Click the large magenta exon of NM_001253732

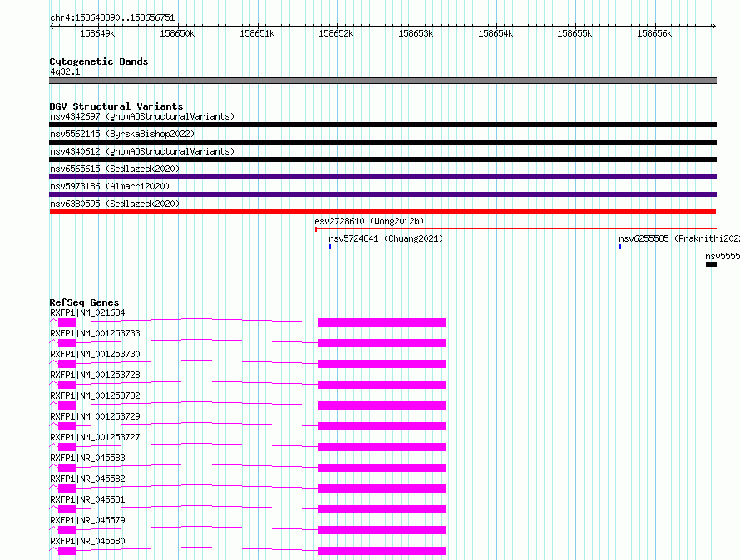click(x=382, y=405)
